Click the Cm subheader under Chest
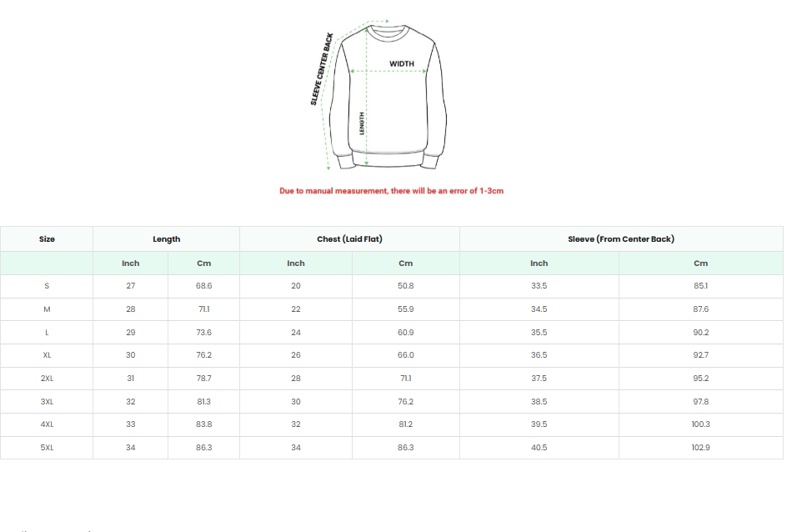 point(405,263)
